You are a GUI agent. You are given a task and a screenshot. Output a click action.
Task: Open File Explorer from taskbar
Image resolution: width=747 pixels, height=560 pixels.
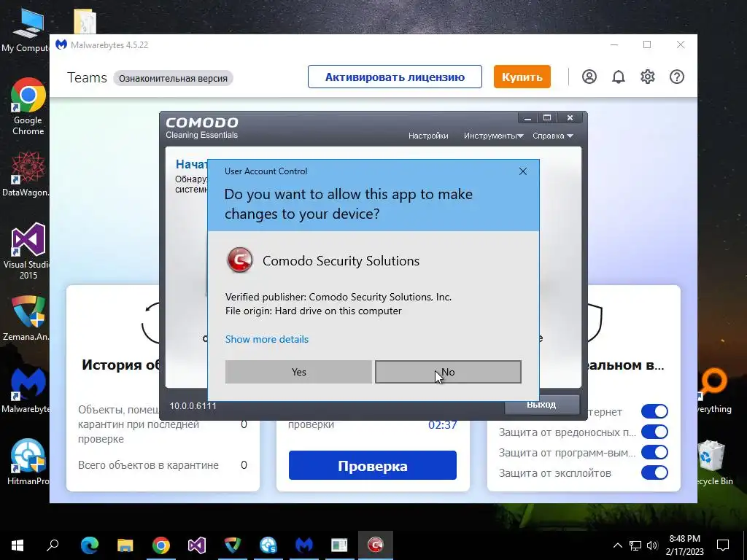[125, 545]
